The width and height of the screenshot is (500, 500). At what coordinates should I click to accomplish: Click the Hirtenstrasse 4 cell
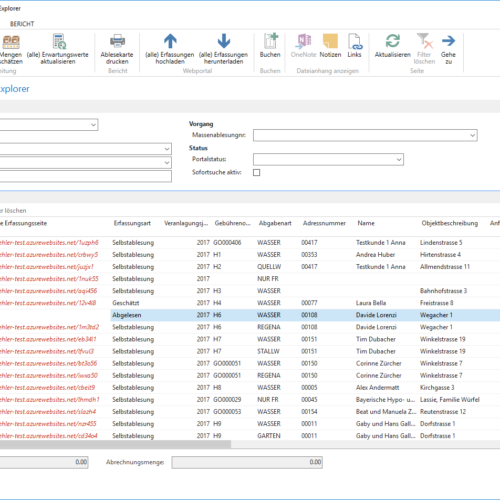tap(440, 255)
